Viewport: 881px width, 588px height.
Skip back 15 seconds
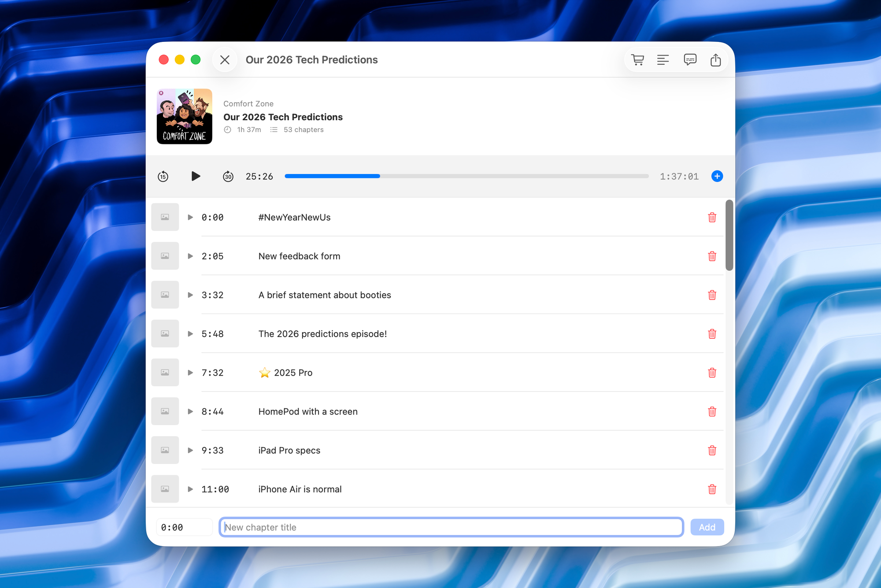point(163,177)
